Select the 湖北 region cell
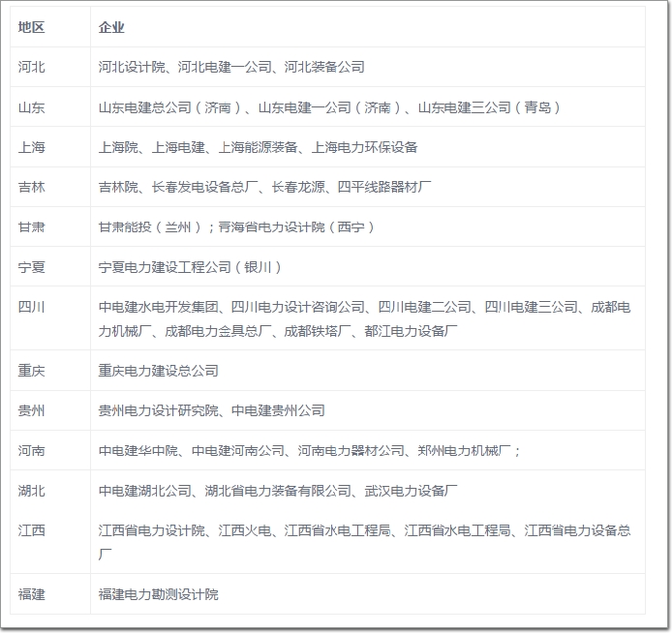672x633 pixels. click(50, 490)
